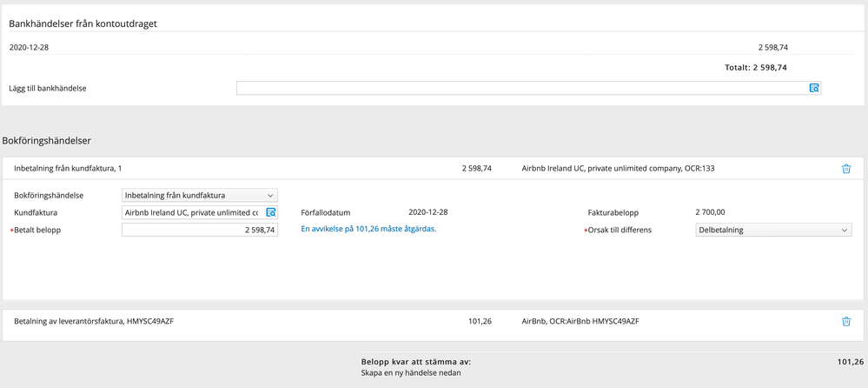The width and height of the screenshot is (868, 388).
Task: Click the Kundfaktura text field
Action: 192,212
